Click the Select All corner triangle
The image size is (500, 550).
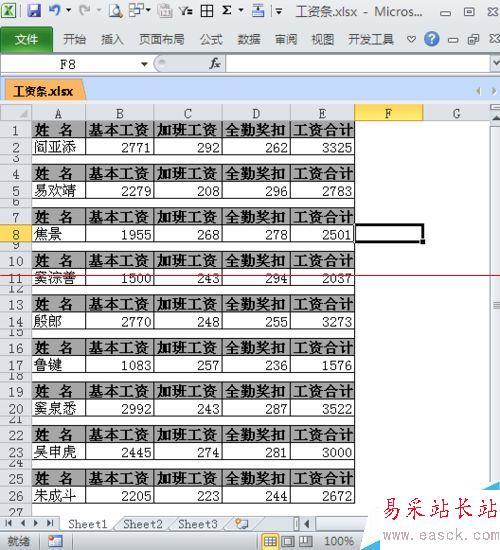pyautogui.click(x=16, y=113)
